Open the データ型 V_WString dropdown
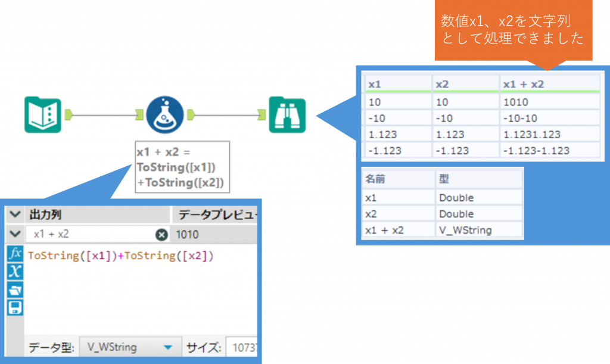The height and width of the screenshot is (364, 610). (167, 347)
